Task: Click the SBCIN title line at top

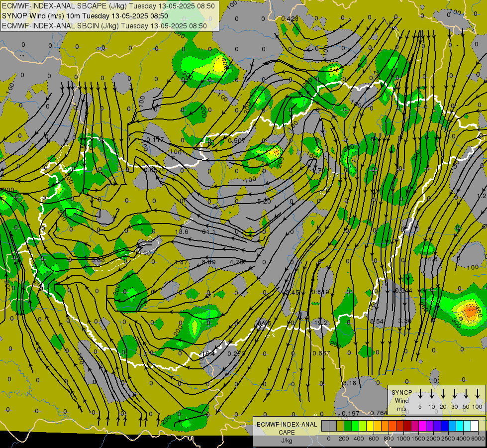Action: (x=104, y=26)
